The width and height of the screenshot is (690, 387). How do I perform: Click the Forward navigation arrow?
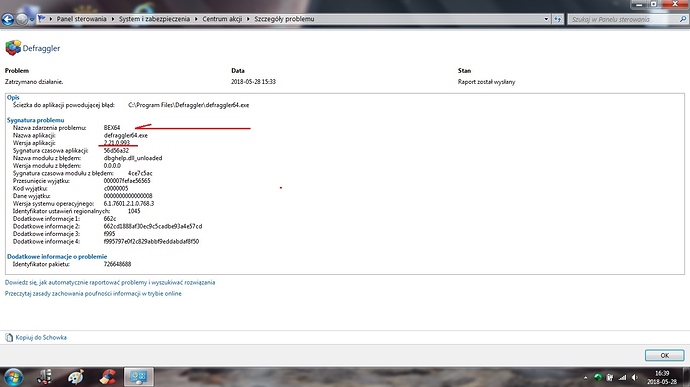tap(22, 19)
